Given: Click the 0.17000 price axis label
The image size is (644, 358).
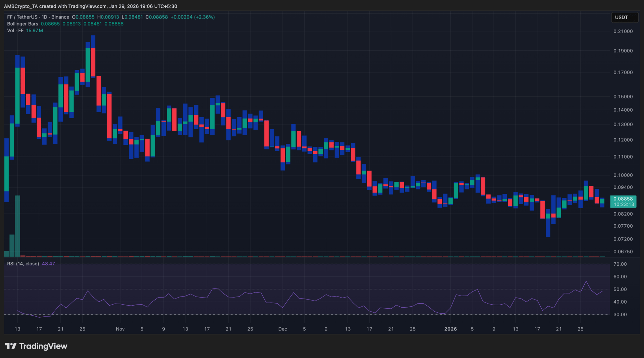Looking at the screenshot, I should (623, 72).
